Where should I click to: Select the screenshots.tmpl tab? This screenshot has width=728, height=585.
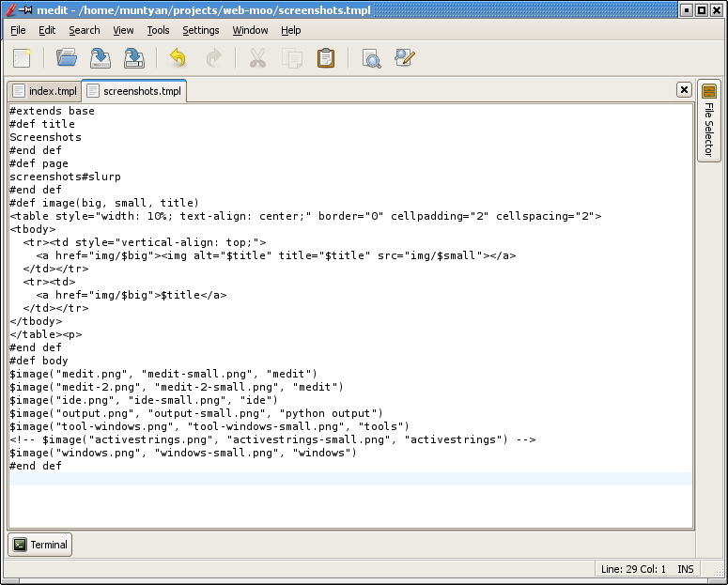[134, 91]
